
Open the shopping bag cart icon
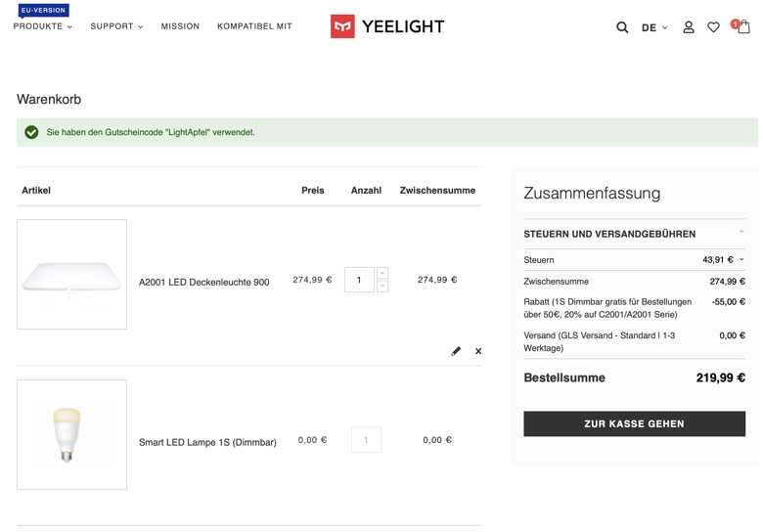(743, 26)
